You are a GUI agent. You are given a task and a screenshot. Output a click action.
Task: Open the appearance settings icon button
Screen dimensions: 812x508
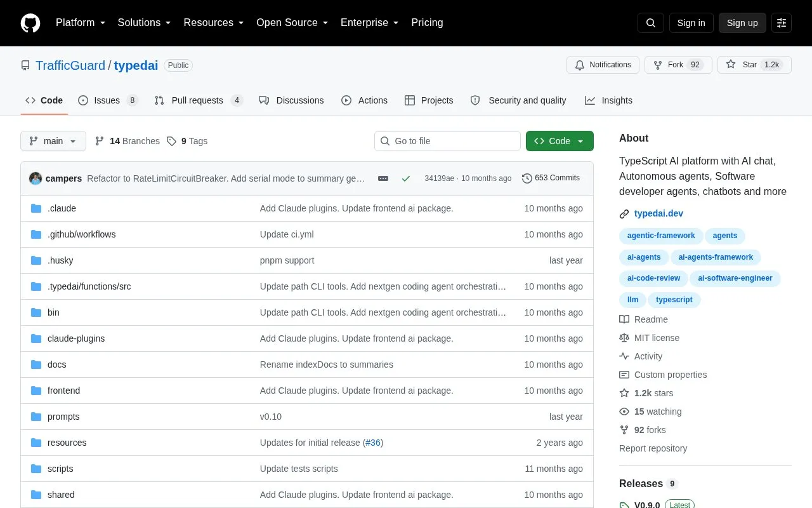click(x=782, y=23)
